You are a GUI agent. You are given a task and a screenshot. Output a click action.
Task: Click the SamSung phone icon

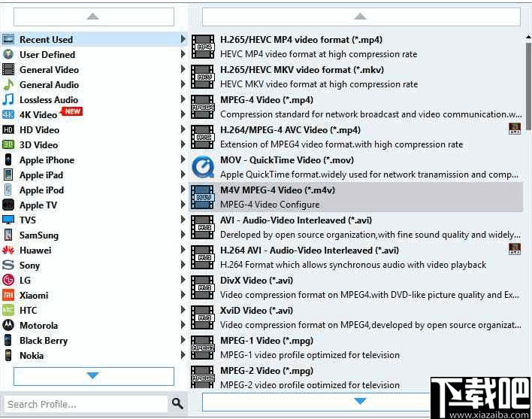coord(8,235)
